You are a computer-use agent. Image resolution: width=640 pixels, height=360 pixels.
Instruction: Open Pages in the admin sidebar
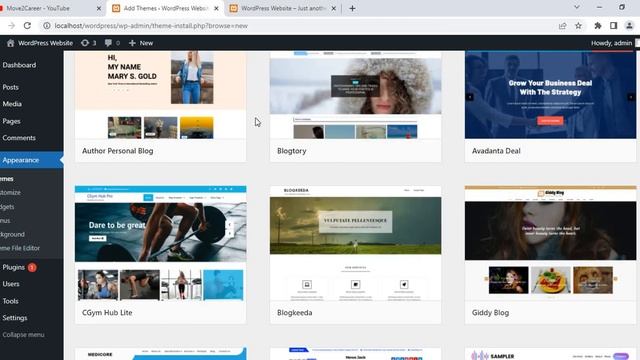pos(11,121)
